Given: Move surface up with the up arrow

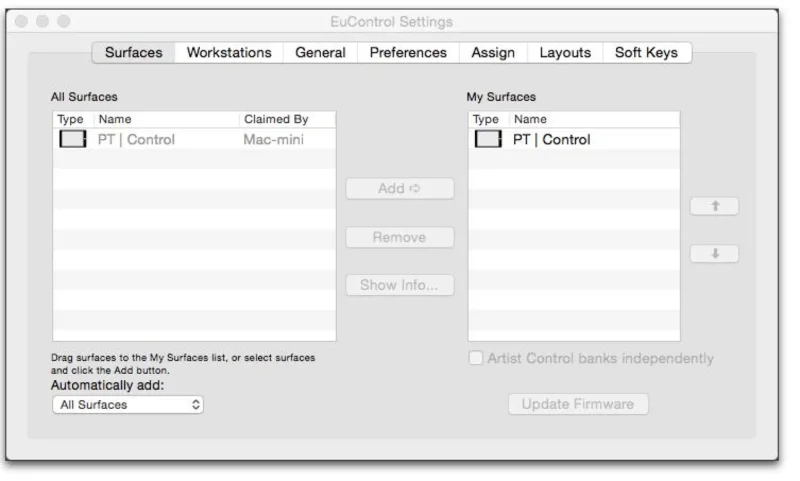Looking at the screenshot, I should (714, 206).
